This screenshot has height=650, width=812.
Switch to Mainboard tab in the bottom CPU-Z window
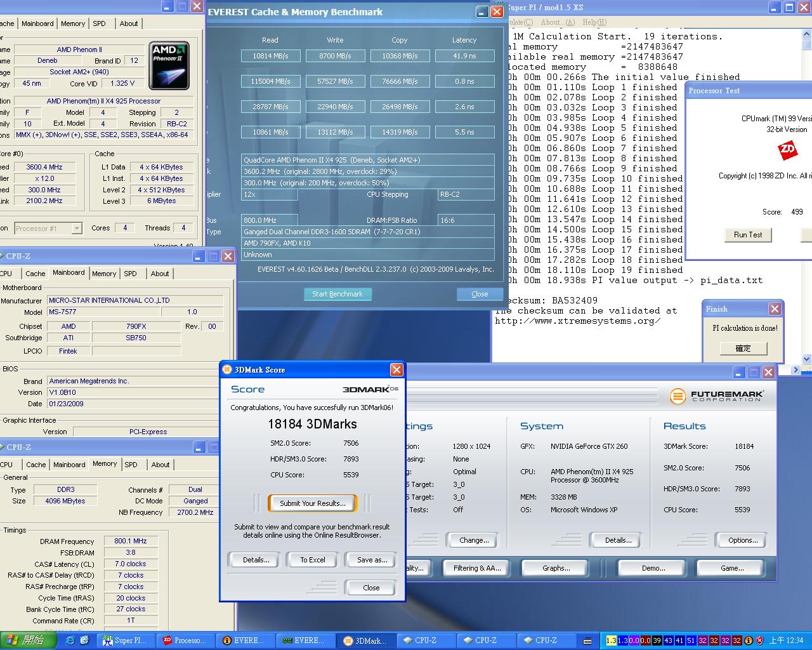tap(69, 465)
